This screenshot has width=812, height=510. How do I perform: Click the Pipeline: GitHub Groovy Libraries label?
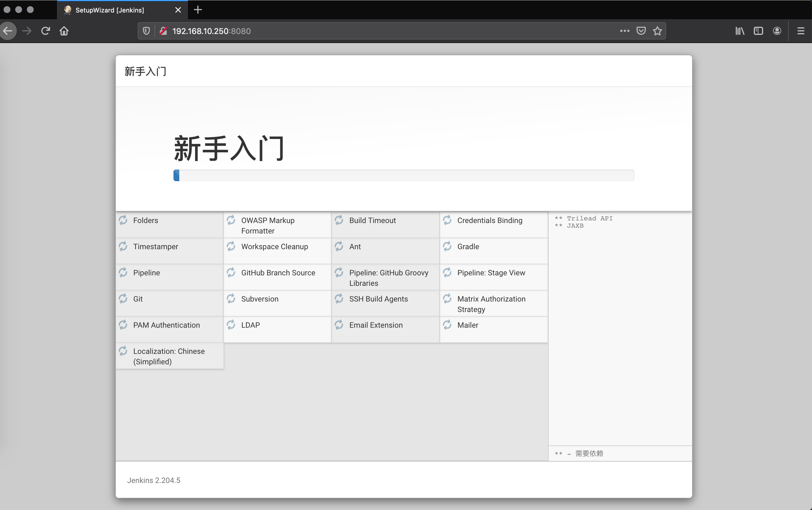[389, 278]
